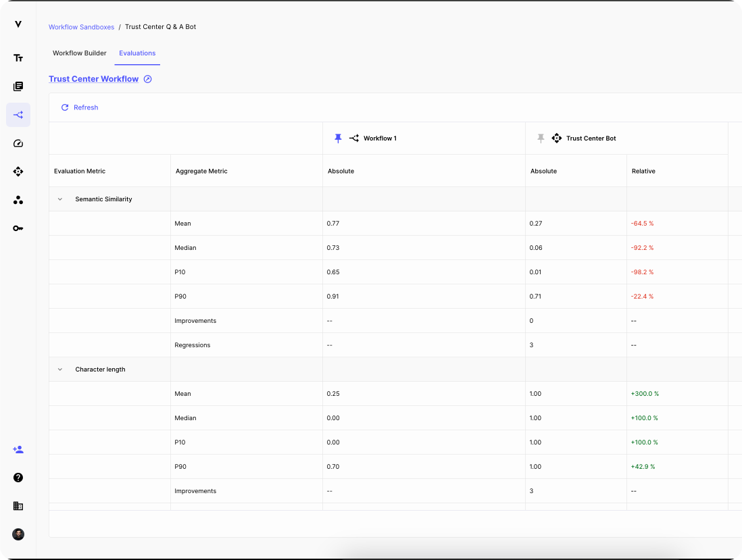Click the Refresh button
This screenshot has height=560, width=742.
click(x=79, y=107)
